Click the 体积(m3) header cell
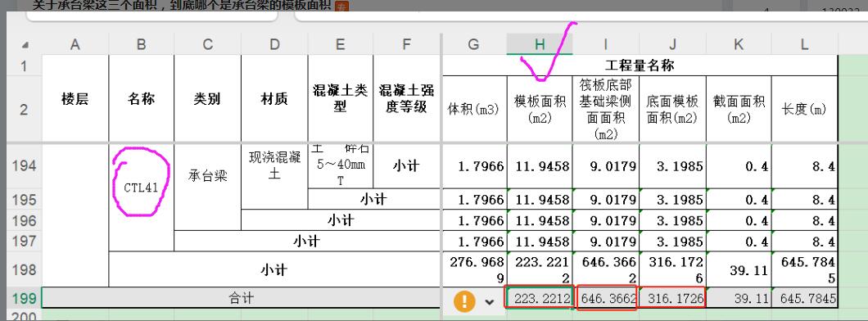Viewport: 868px width, 321px height. [x=474, y=109]
